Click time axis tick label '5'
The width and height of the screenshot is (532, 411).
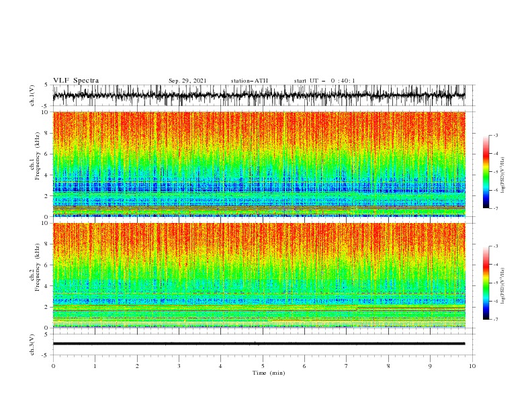pyautogui.click(x=263, y=366)
